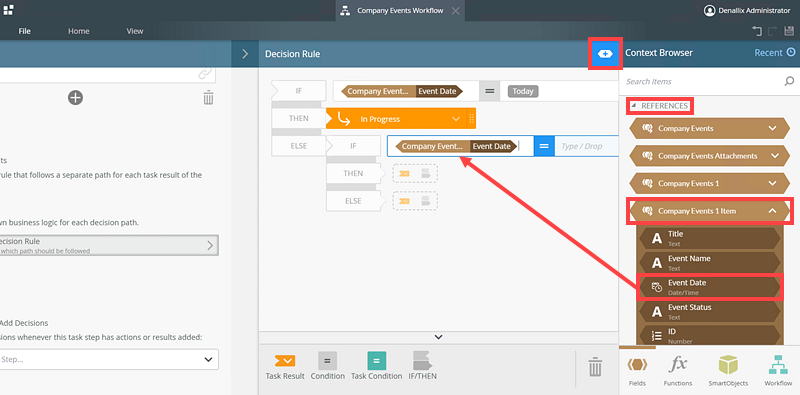The height and width of the screenshot is (395, 800).
Task: Click the plus add icon in left panel
Action: (76, 97)
